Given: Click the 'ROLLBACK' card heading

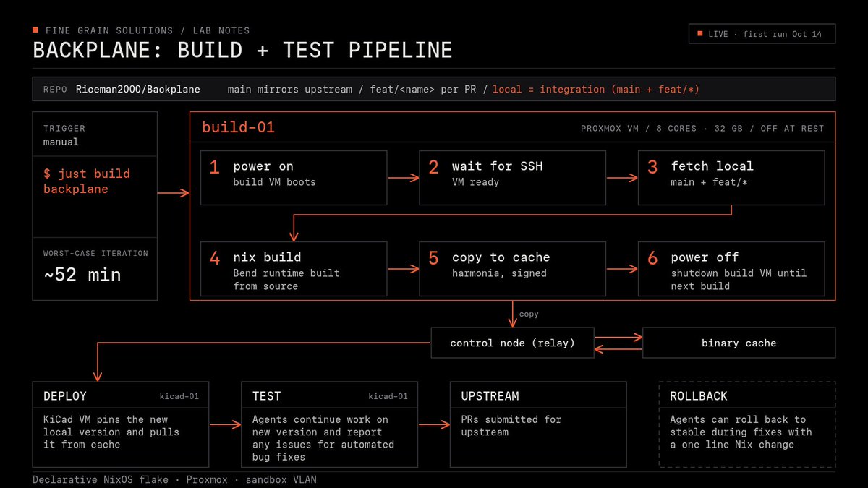Looking at the screenshot, I should point(699,396).
